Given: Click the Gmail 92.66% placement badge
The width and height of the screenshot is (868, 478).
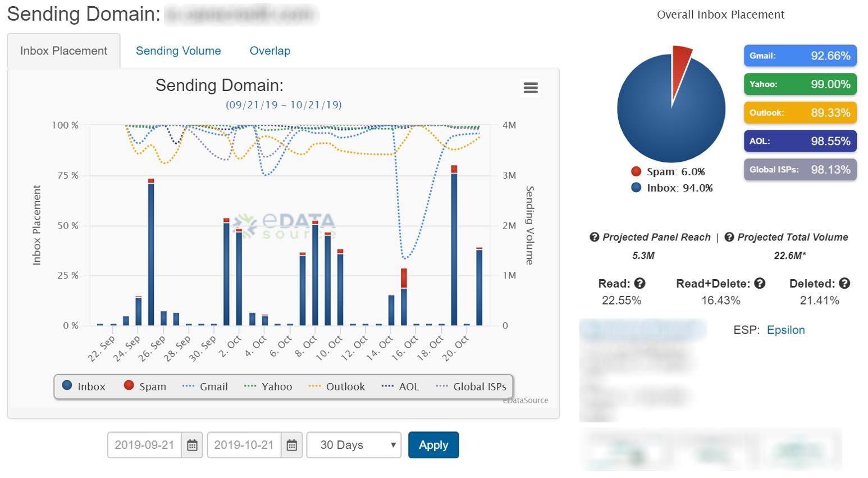Looking at the screenshot, I should click(800, 56).
